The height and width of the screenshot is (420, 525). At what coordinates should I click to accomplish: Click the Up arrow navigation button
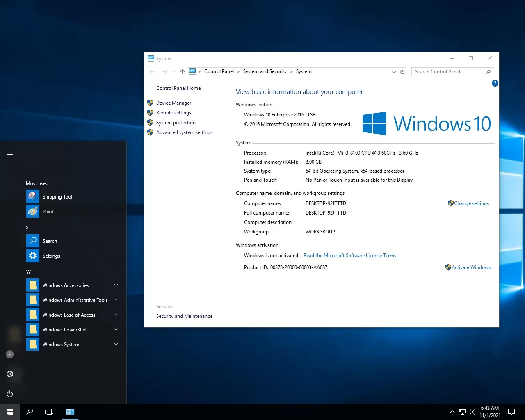tap(182, 72)
